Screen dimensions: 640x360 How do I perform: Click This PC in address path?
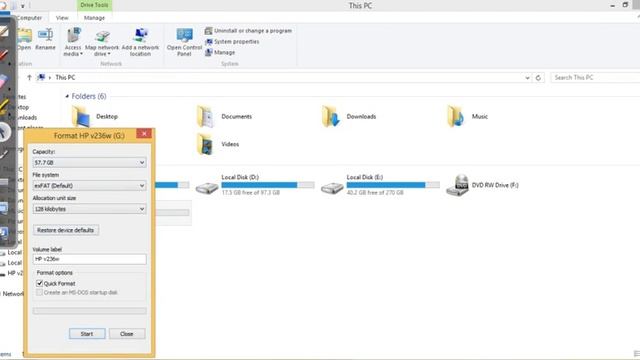coord(65,78)
